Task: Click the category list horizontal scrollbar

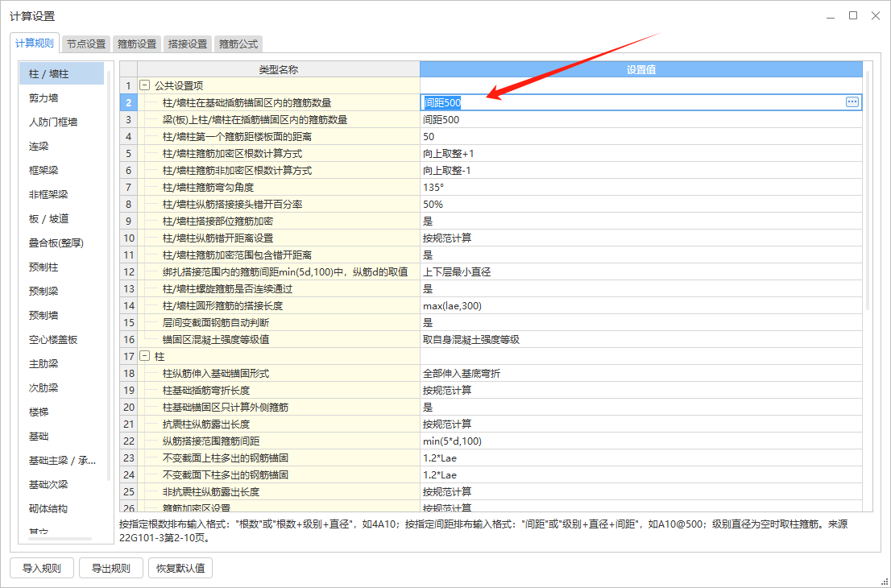Action: [x=60, y=538]
